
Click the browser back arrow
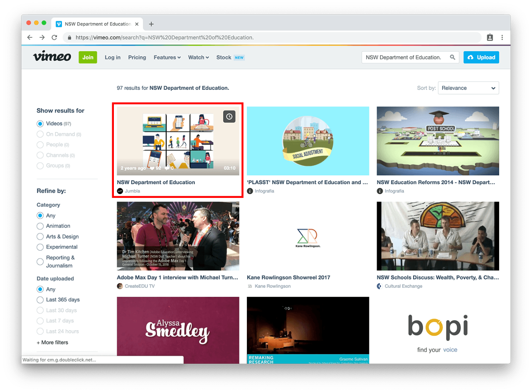pyautogui.click(x=30, y=37)
